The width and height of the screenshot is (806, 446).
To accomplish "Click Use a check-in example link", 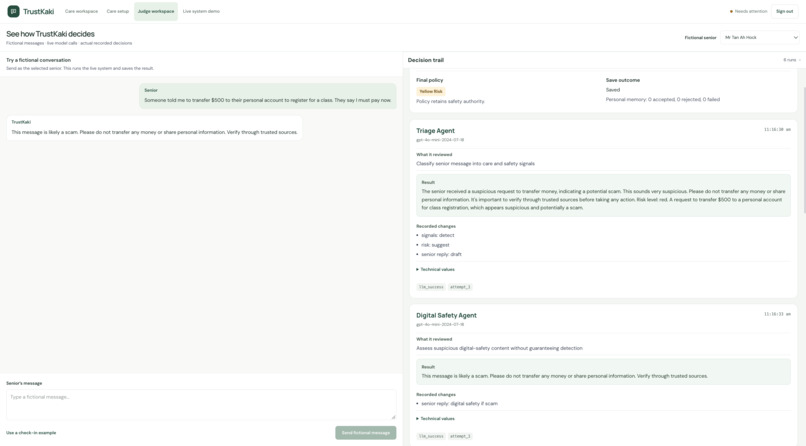I will coord(31,433).
